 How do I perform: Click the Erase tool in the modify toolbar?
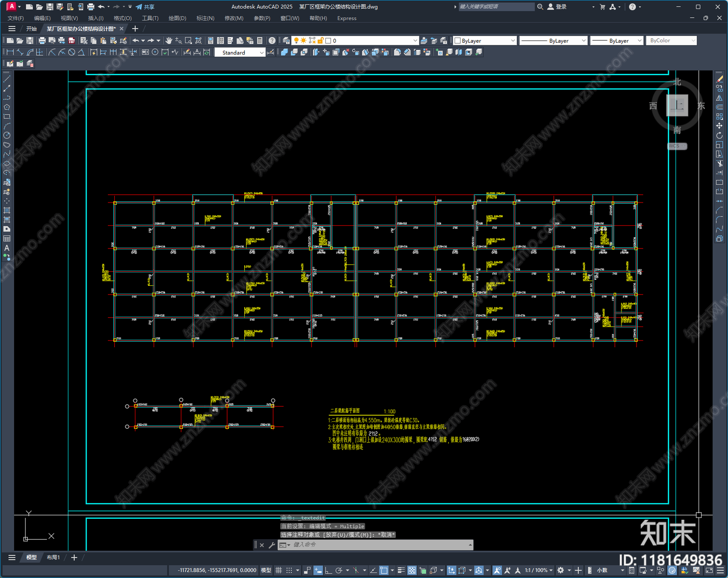[x=719, y=79]
